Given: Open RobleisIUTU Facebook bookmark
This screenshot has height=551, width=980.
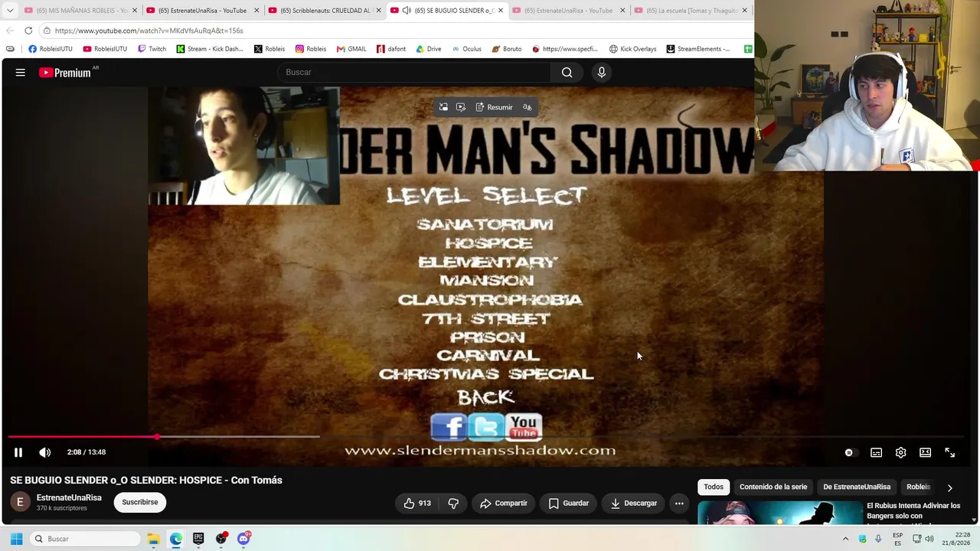Looking at the screenshot, I should pyautogui.click(x=51, y=49).
